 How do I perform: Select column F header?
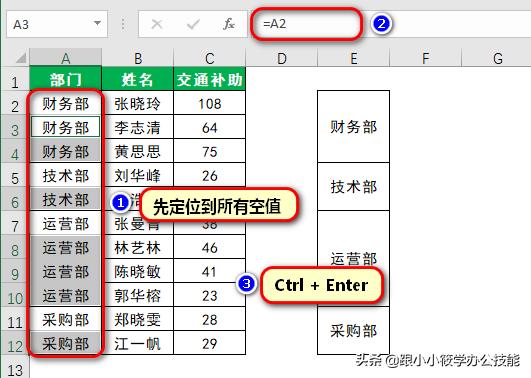coord(426,58)
